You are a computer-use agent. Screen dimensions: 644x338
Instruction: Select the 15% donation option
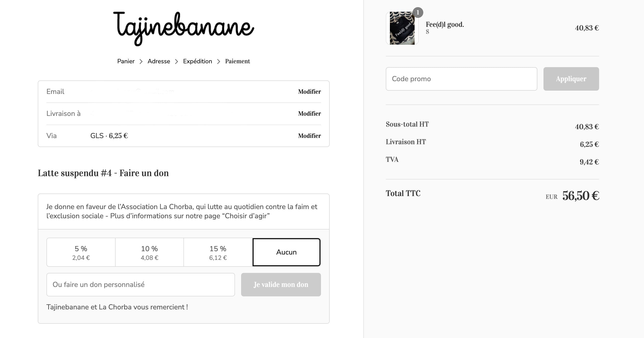pos(218,251)
